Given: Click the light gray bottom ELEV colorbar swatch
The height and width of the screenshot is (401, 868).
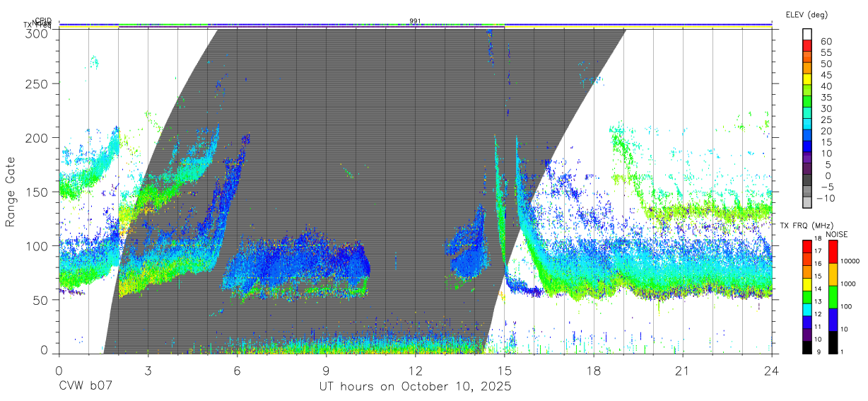Looking at the screenshot, I should (807, 202).
